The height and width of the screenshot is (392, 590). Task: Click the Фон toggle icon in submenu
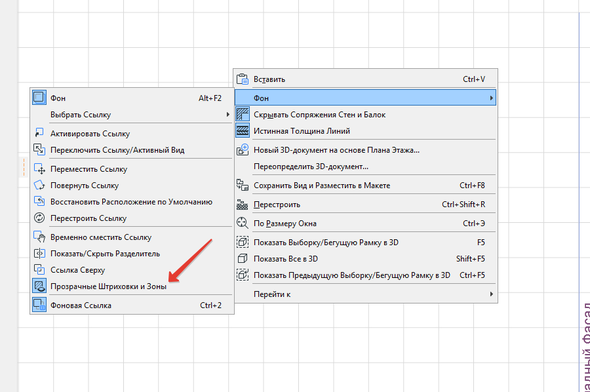point(39,98)
